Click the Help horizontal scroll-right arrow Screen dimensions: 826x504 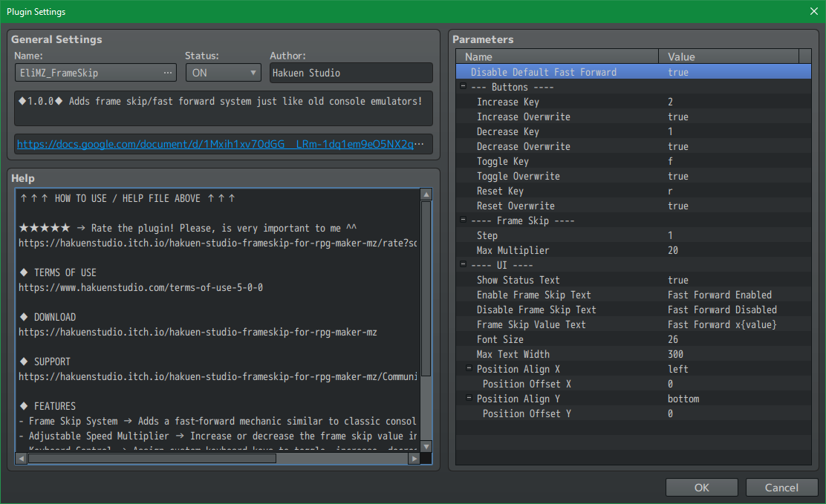(x=414, y=459)
